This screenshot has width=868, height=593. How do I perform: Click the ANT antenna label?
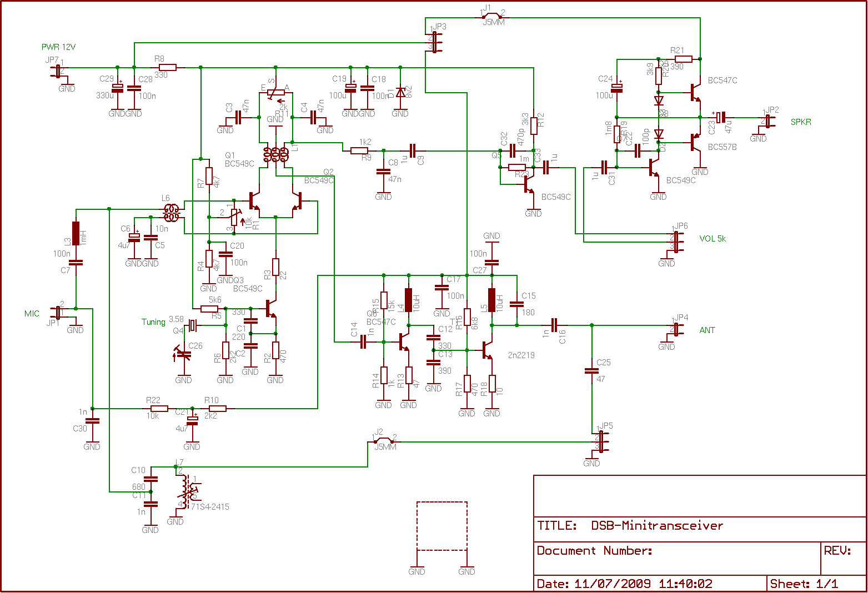(x=707, y=330)
